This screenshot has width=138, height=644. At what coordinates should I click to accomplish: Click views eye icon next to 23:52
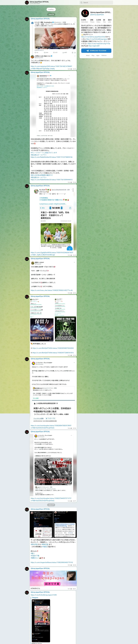71,293
